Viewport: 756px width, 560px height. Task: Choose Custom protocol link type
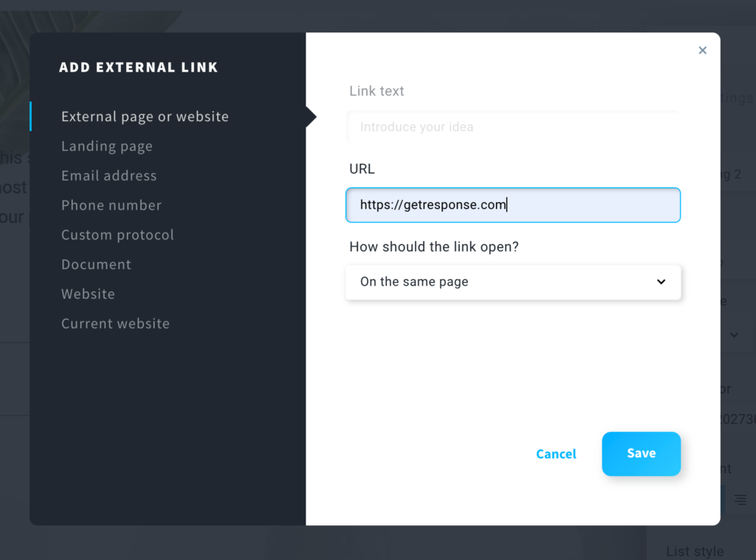117,235
